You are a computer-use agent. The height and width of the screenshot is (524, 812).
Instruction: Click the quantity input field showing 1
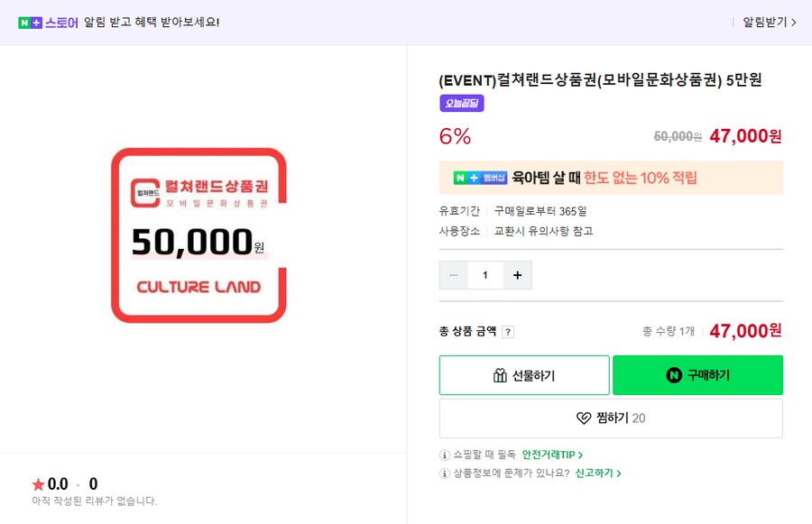(484, 275)
